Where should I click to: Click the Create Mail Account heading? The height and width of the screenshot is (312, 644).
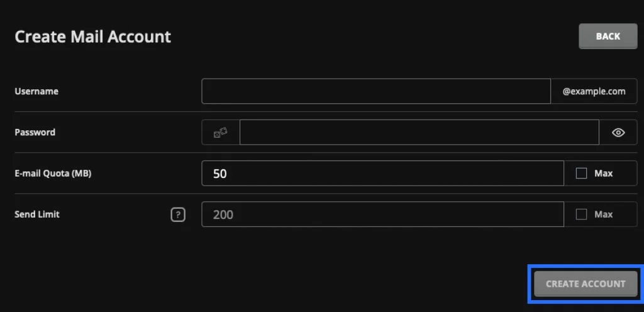click(92, 36)
